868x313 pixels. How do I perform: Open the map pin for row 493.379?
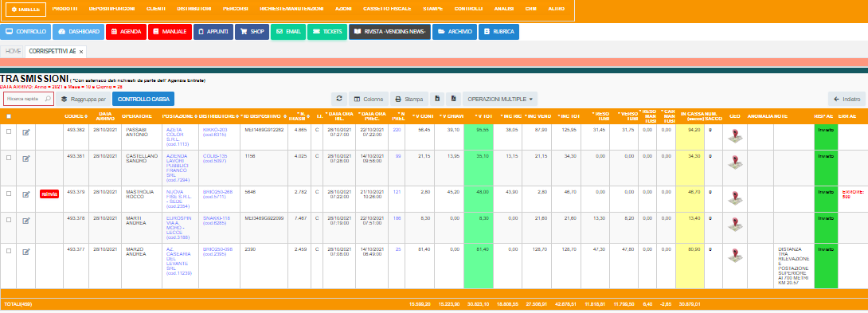pos(734,198)
